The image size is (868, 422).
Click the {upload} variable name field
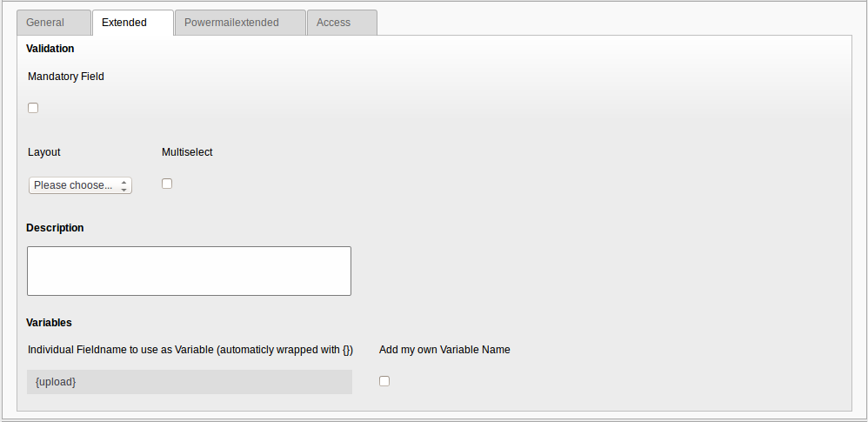pos(189,382)
